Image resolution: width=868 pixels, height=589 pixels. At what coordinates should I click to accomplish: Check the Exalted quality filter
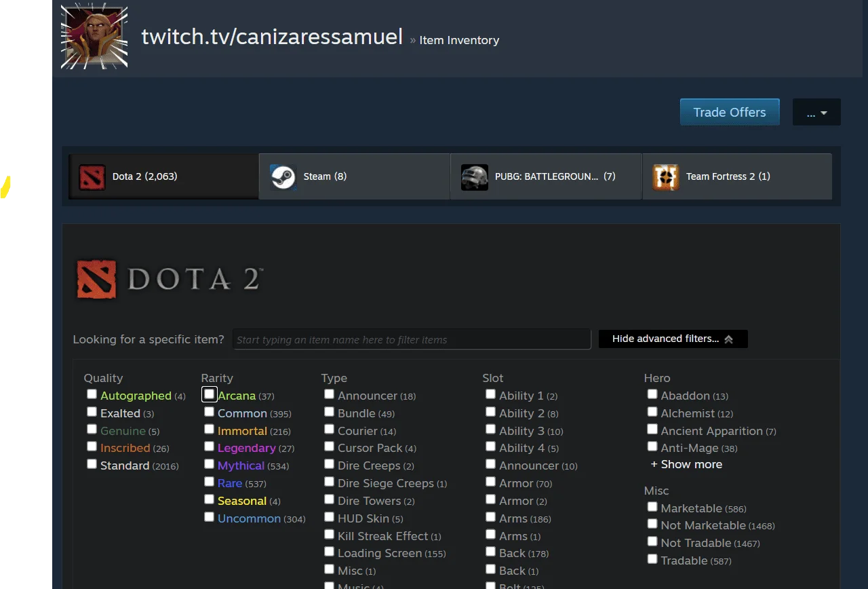pyautogui.click(x=92, y=412)
